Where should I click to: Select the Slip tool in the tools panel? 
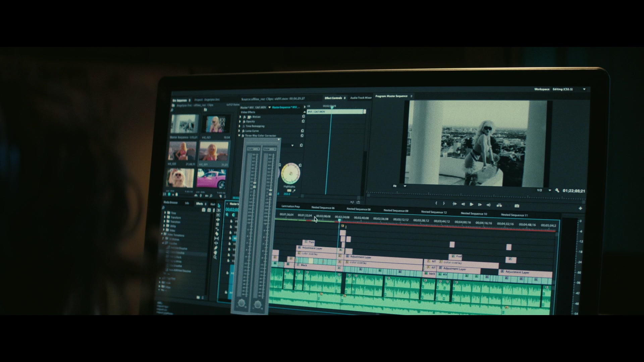pyautogui.click(x=216, y=239)
